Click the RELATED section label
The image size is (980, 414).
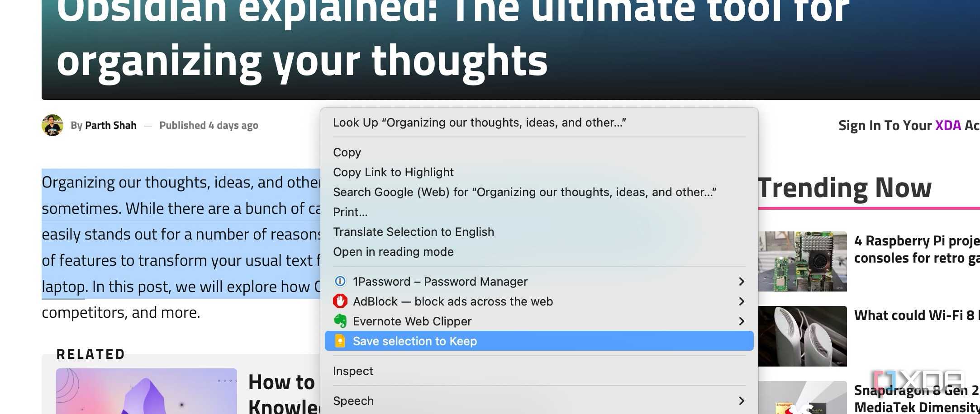click(91, 354)
